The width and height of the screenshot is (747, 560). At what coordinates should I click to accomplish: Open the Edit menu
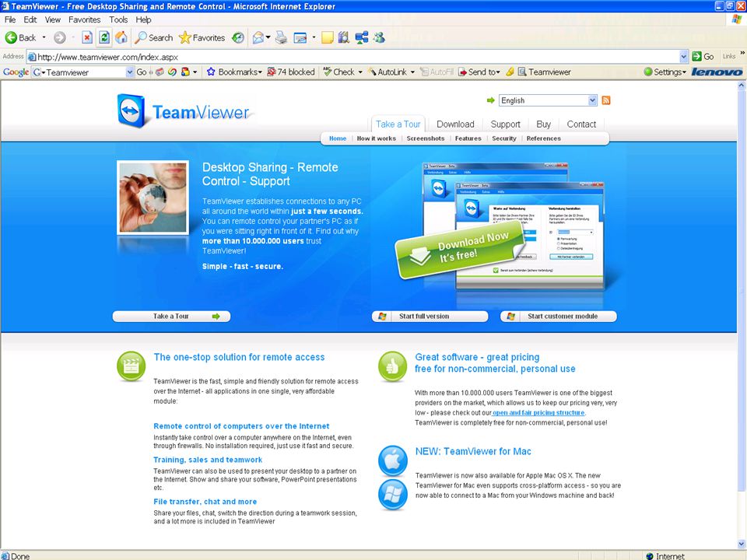(30, 19)
